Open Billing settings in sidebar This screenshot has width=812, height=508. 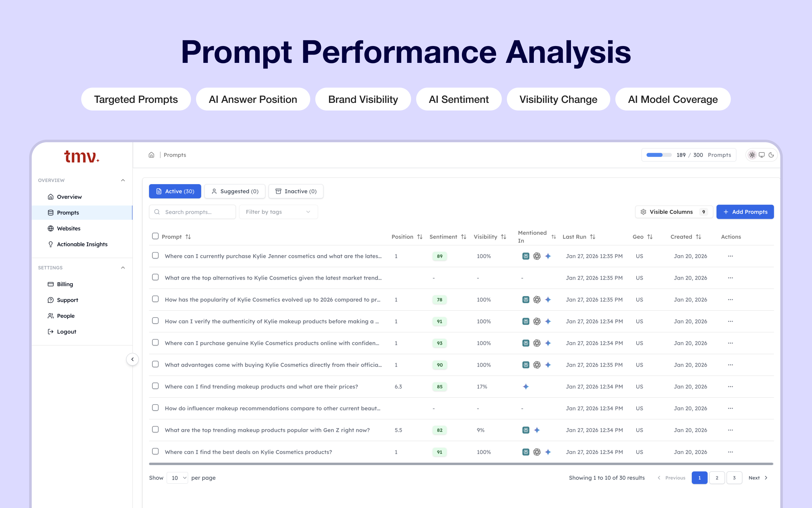82,284
